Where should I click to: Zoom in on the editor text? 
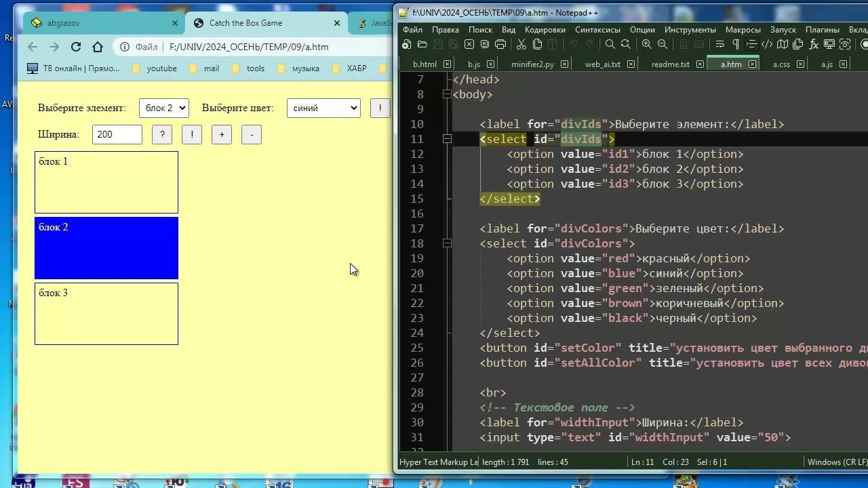647,44
